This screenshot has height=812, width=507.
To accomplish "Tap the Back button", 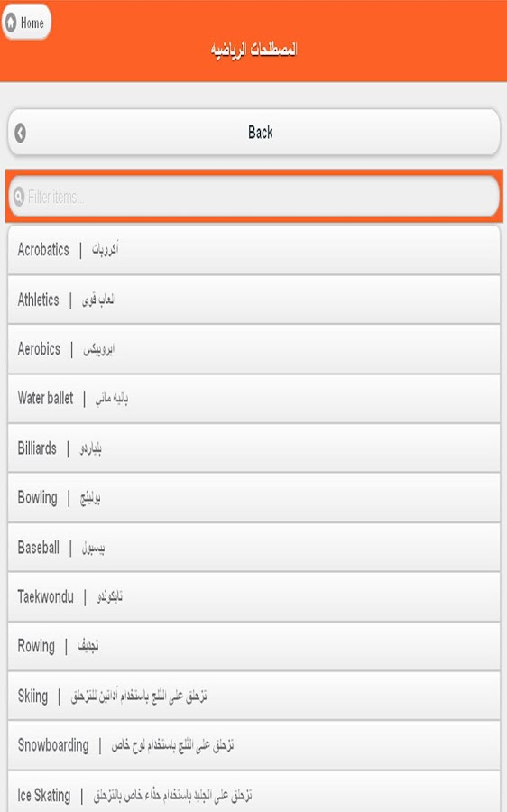I will click(x=253, y=133).
